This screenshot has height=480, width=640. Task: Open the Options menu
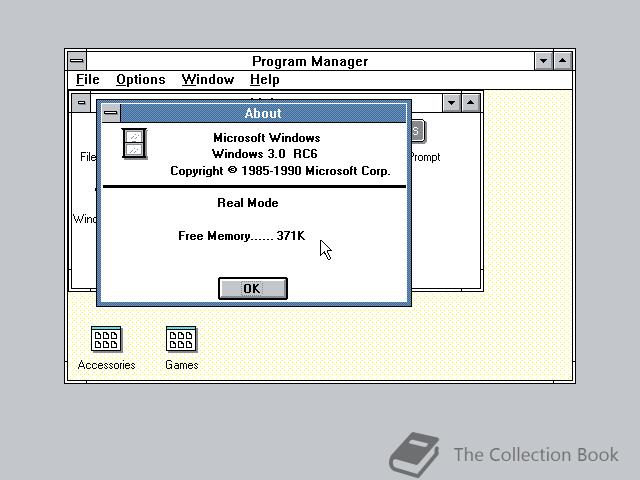point(140,80)
